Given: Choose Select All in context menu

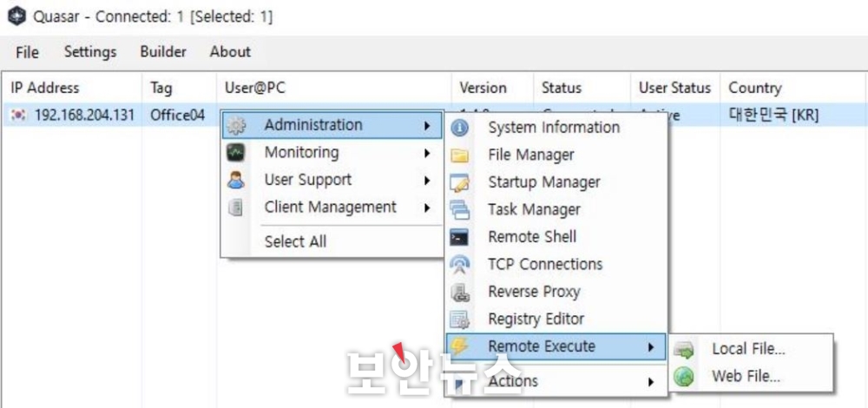Looking at the screenshot, I should coord(295,242).
